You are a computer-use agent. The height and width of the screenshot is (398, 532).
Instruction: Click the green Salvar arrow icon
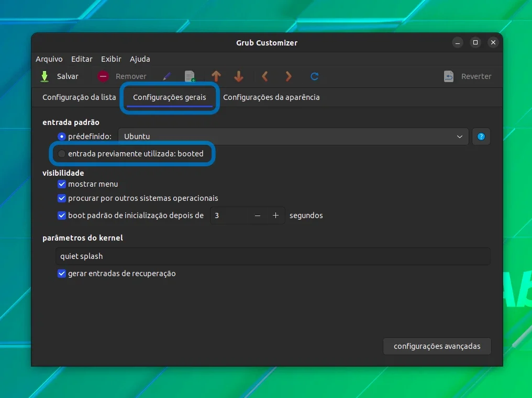(x=45, y=76)
